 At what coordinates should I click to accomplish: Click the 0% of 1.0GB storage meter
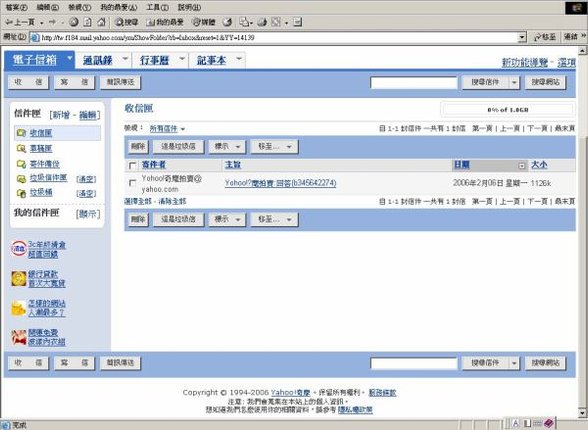(x=507, y=110)
